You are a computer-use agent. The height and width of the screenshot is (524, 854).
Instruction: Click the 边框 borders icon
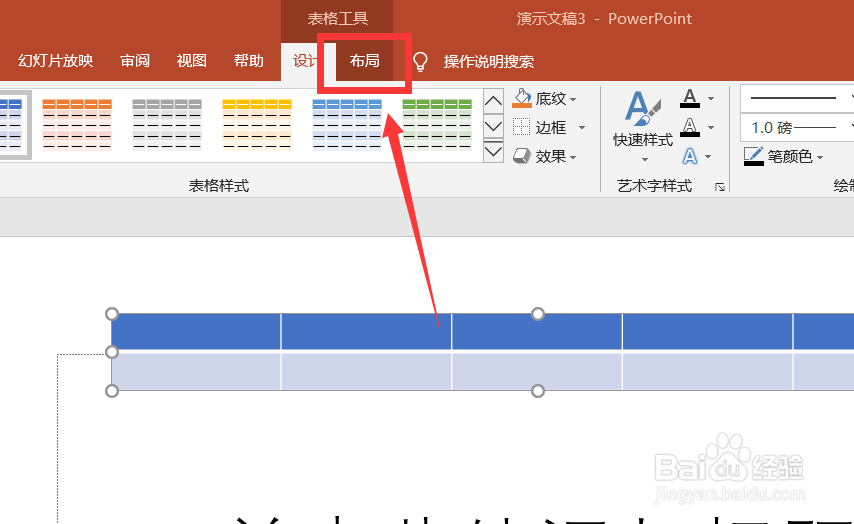coord(521,127)
